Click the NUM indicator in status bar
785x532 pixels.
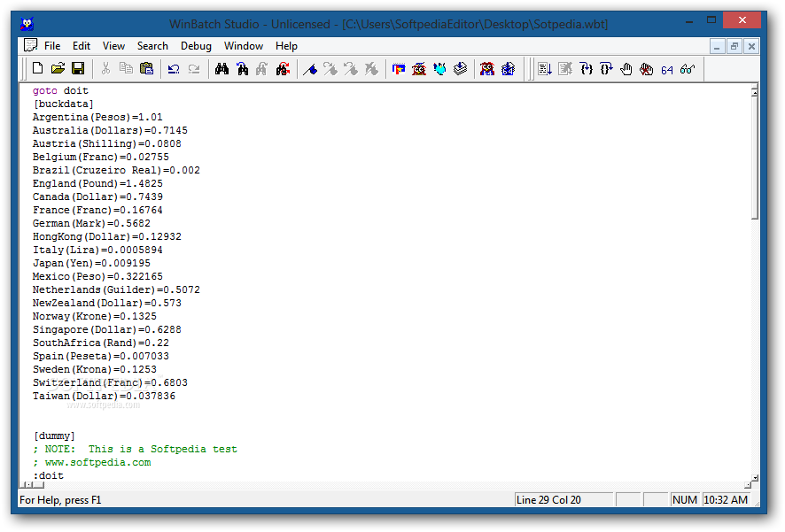[x=684, y=499]
